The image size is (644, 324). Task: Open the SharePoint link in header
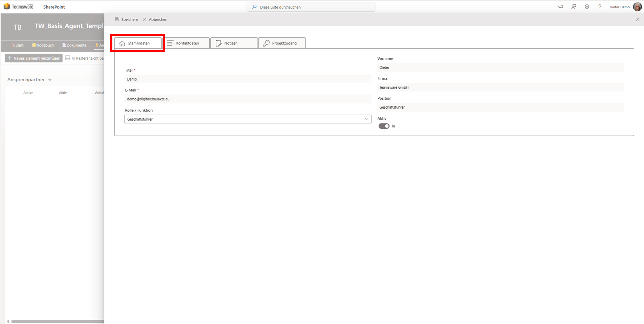[54, 7]
